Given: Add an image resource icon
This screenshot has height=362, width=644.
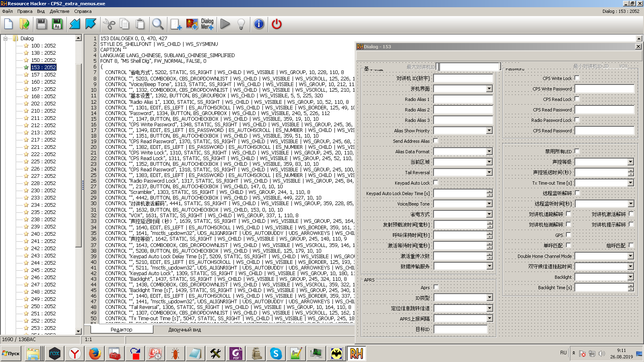Looking at the screenshot, I should click(192, 24).
